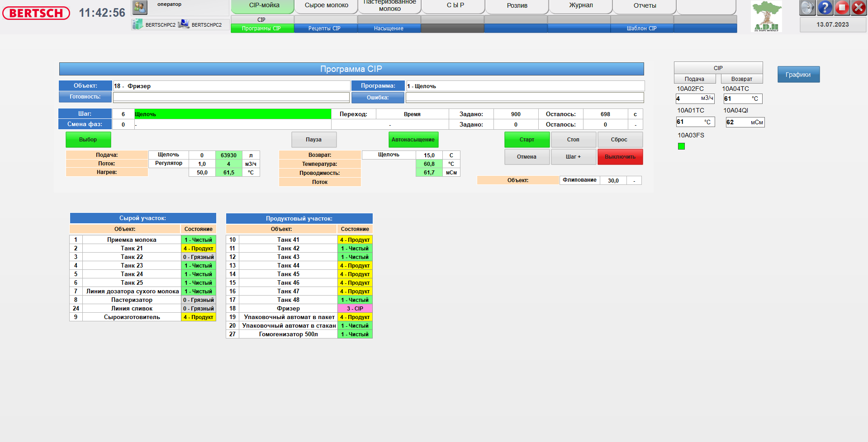Viewport: 868px width, 442px height.
Task: Click the 10A03FS green status indicator
Action: click(x=681, y=146)
